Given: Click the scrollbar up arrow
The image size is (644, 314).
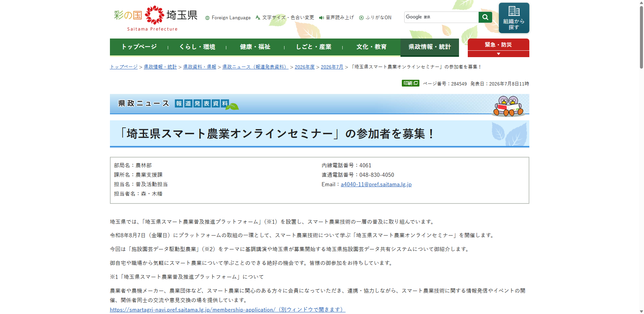Looking at the screenshot, I should [641, 2].
